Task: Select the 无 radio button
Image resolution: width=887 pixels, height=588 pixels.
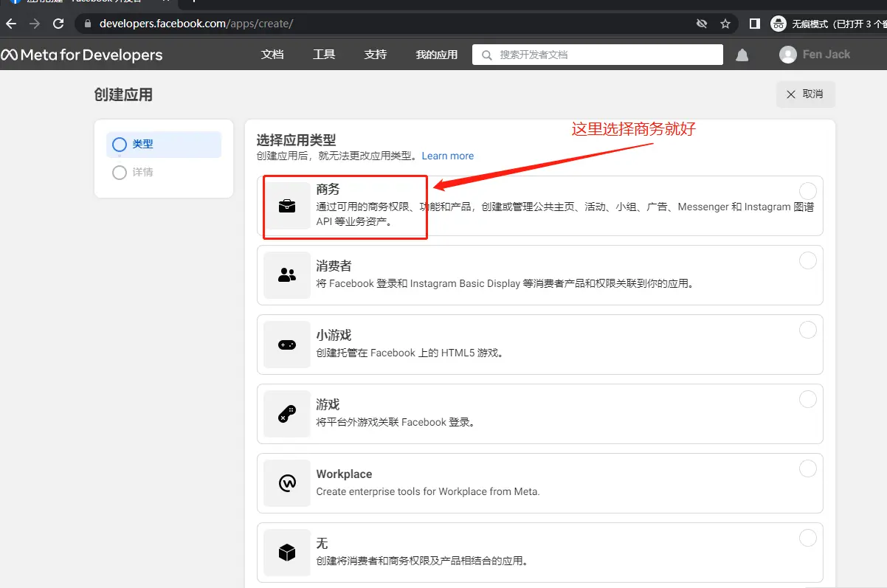Action: tap(808, 538)
